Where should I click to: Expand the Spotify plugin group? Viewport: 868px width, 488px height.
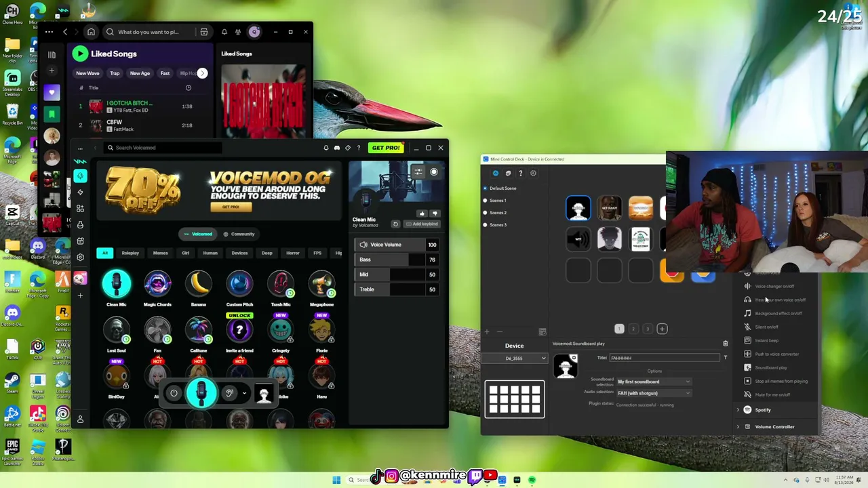[738, 410]
